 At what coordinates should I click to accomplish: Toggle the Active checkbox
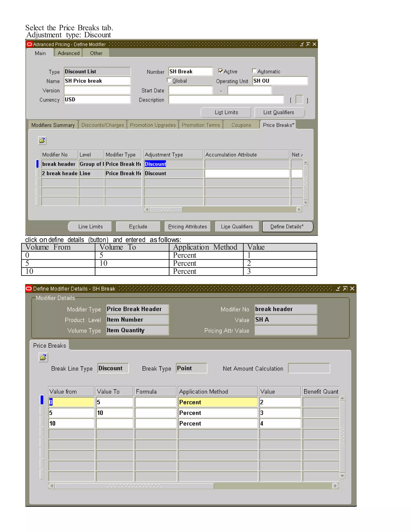(x=221, y=71)
